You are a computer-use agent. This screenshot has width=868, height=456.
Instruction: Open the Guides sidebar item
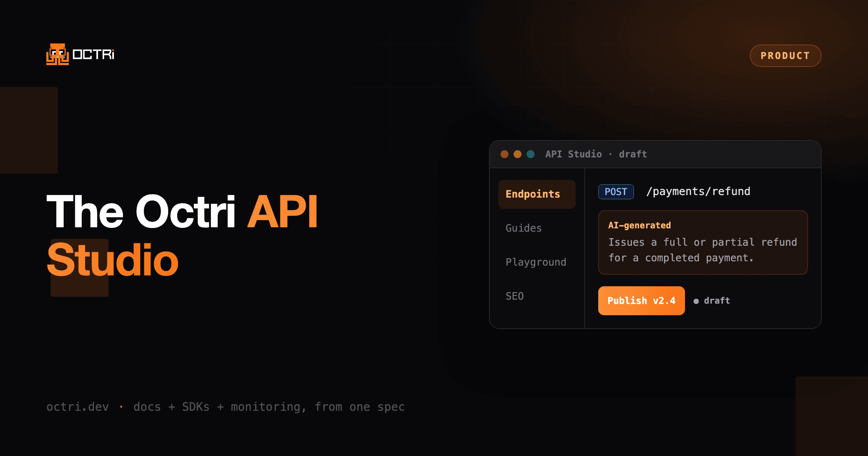pos(523,228)
